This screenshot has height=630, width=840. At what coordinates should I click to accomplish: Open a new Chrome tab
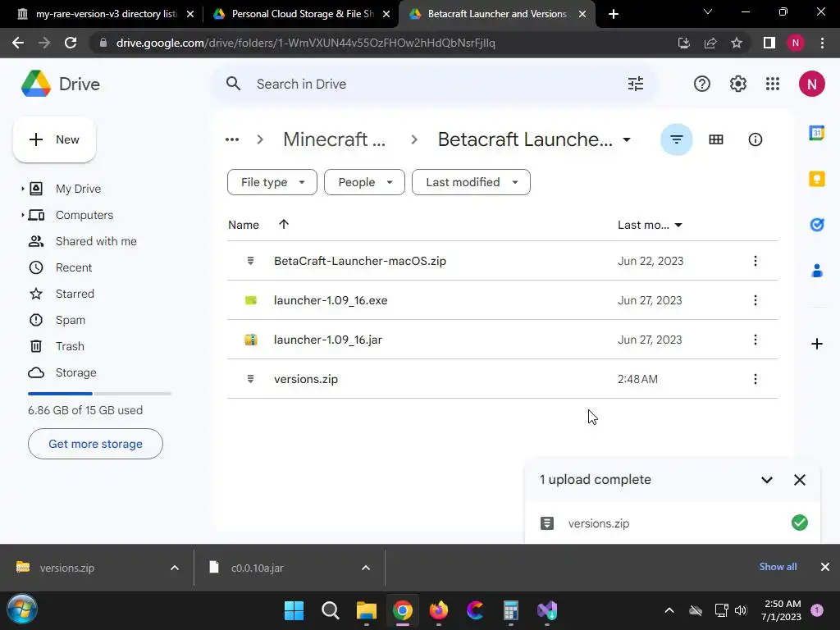[x=614, y=14]
